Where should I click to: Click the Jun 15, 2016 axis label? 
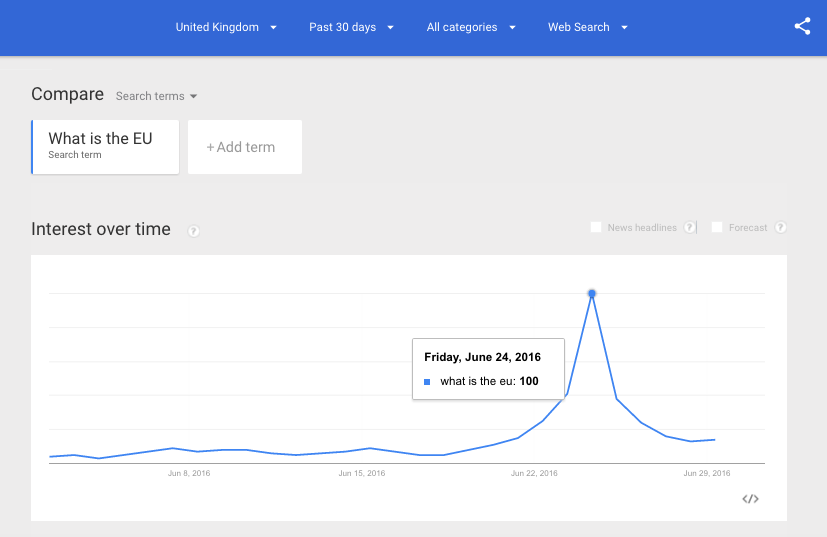point(360,473)
